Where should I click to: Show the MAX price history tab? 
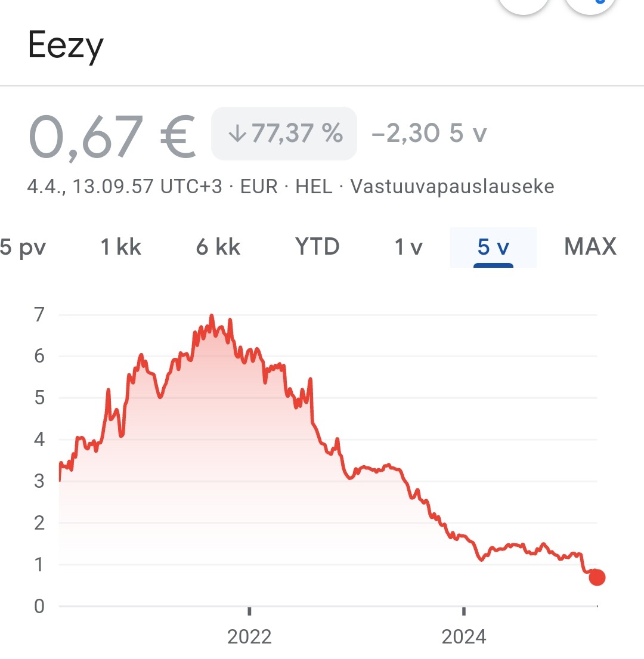click(590, 247)
